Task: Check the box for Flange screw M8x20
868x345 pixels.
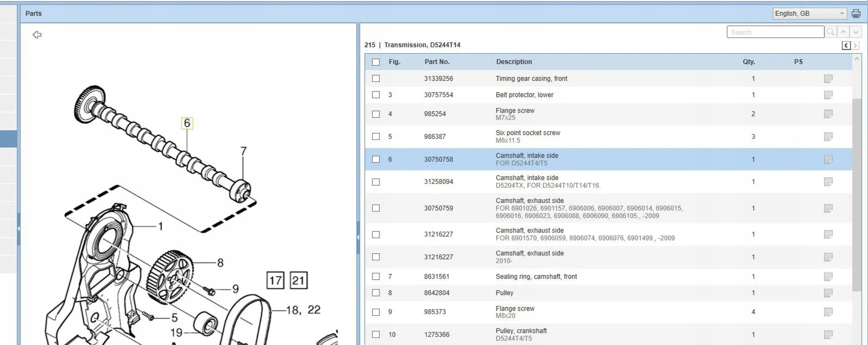Action: 376,312
